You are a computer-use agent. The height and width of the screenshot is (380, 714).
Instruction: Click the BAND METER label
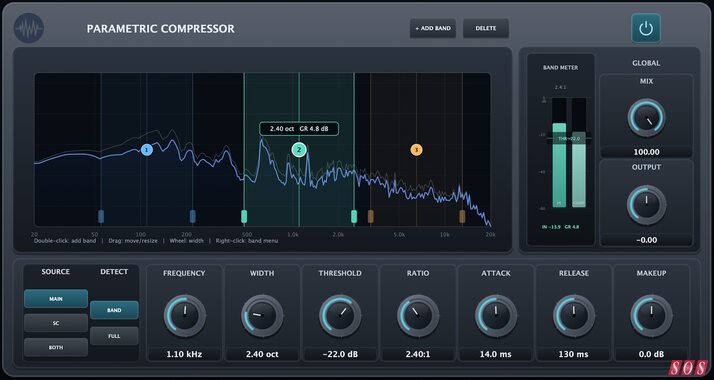(x=561, y=67)
